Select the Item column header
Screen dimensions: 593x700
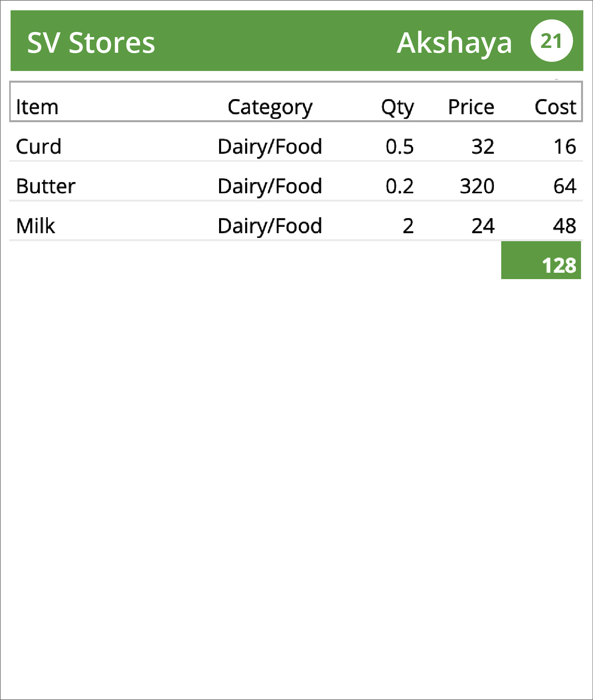coord(37,107)
